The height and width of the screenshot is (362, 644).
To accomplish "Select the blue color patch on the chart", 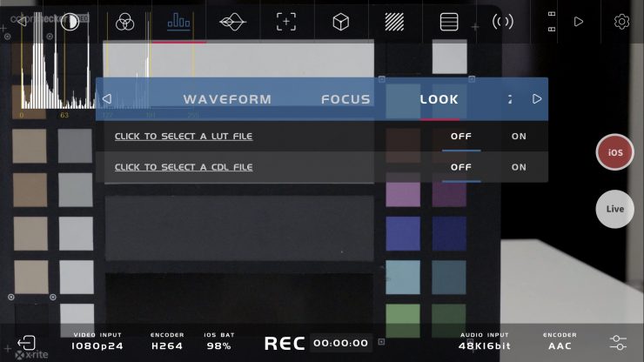I will point(403,233).
